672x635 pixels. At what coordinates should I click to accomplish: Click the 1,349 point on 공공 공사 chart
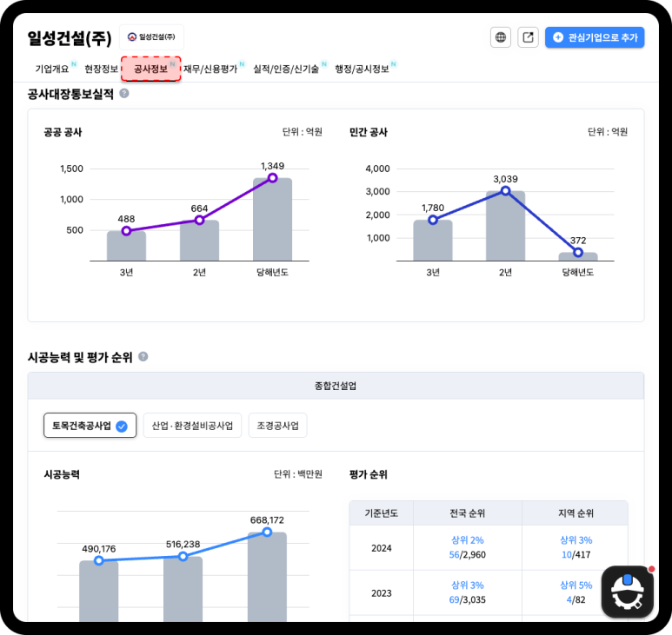click(x=273, y=178)
